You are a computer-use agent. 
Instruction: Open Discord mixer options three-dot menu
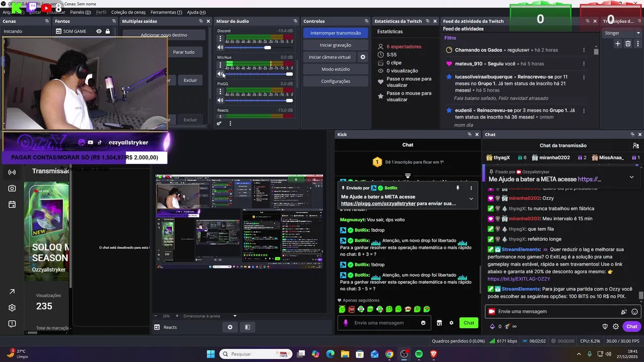pyautogui.click(x=220, y=39)
